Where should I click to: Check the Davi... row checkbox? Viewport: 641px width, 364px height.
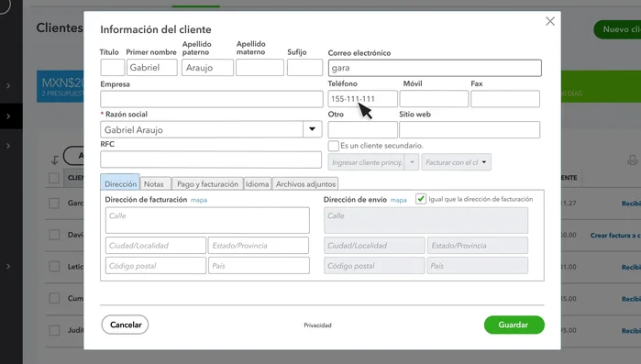click(54, 235)
